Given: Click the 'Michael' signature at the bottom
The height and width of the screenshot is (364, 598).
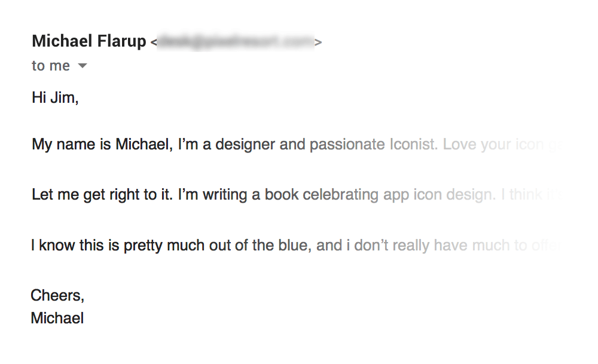Looking at the screenshot, I should click(57, 318).
